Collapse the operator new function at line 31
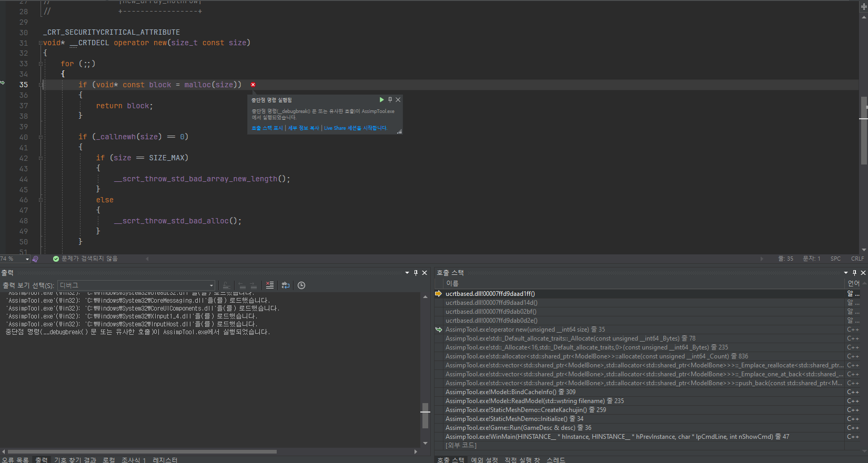Image resolution: width=868 pixels, height=463 pixels. 41,43
